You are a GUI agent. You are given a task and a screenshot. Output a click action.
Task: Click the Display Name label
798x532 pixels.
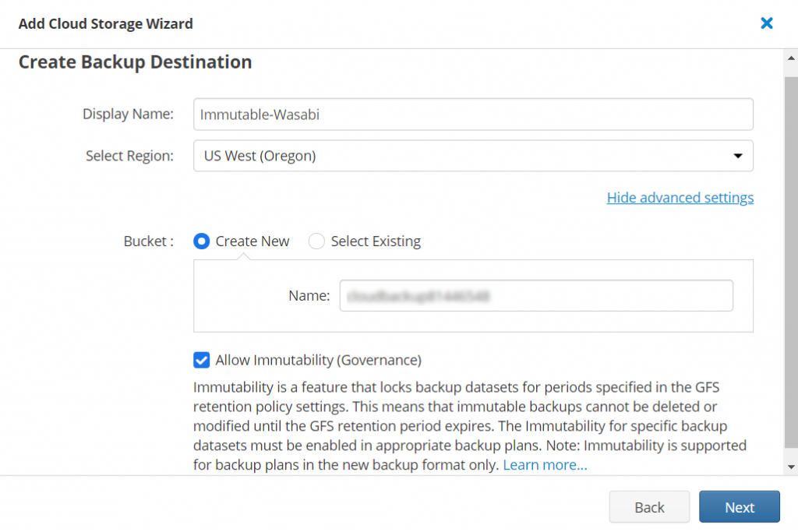128,114
